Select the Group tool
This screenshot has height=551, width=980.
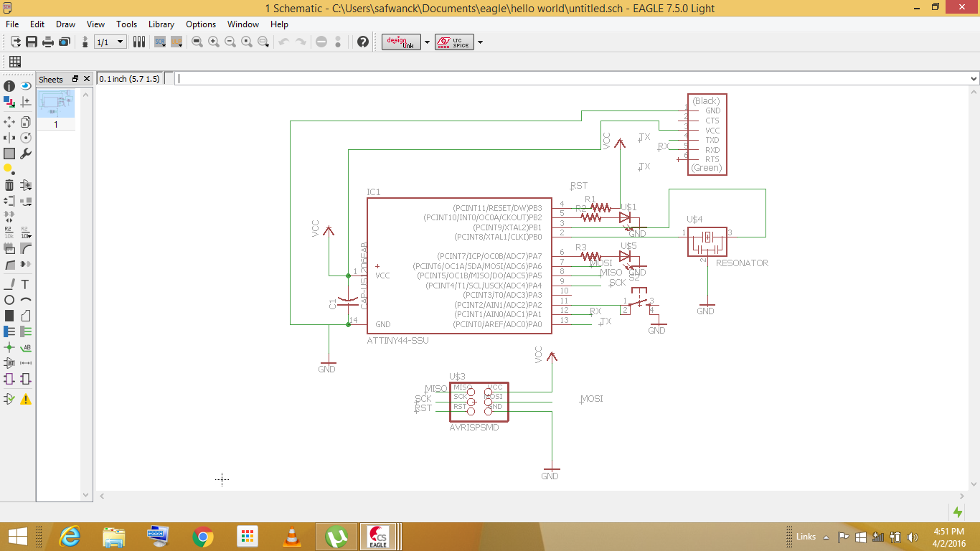click(9, 154)
